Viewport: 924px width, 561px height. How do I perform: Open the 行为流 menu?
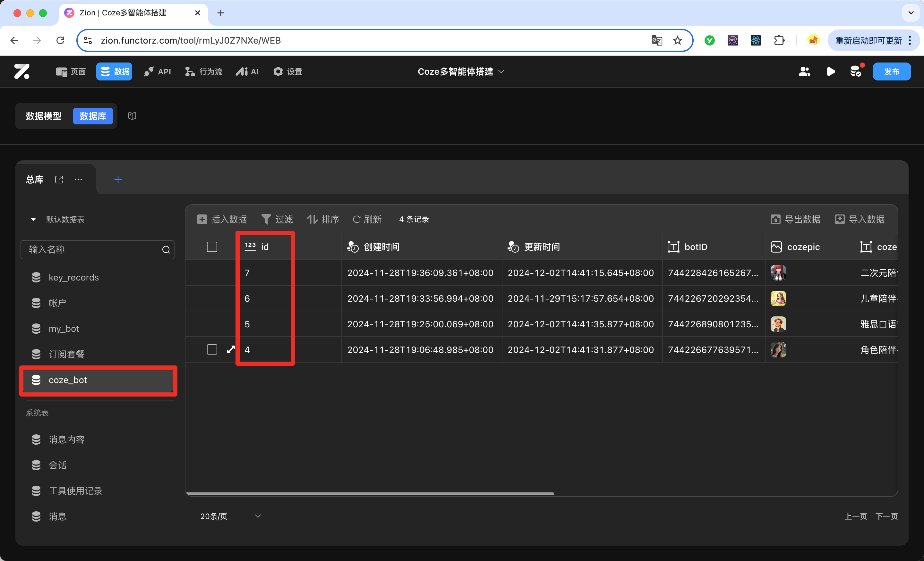point(204,71)
